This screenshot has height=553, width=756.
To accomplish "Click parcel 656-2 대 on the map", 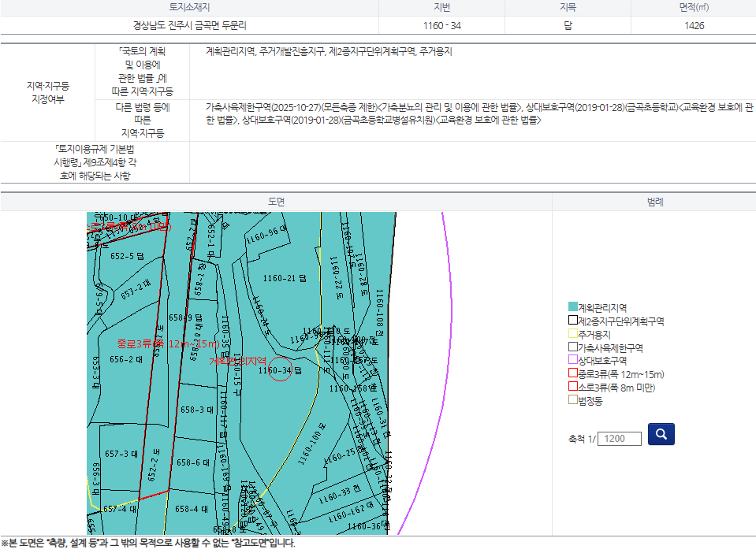I will [x=126, y=359].
